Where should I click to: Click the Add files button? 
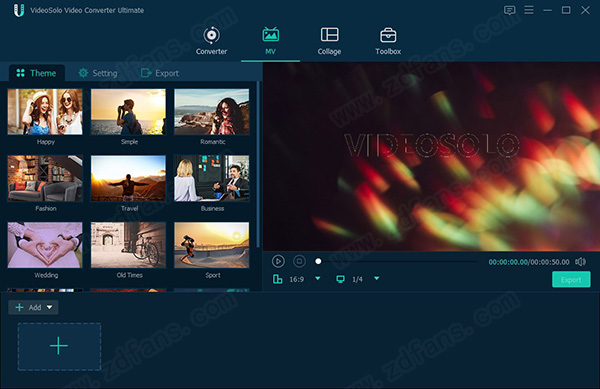click(x=28, y=307)
